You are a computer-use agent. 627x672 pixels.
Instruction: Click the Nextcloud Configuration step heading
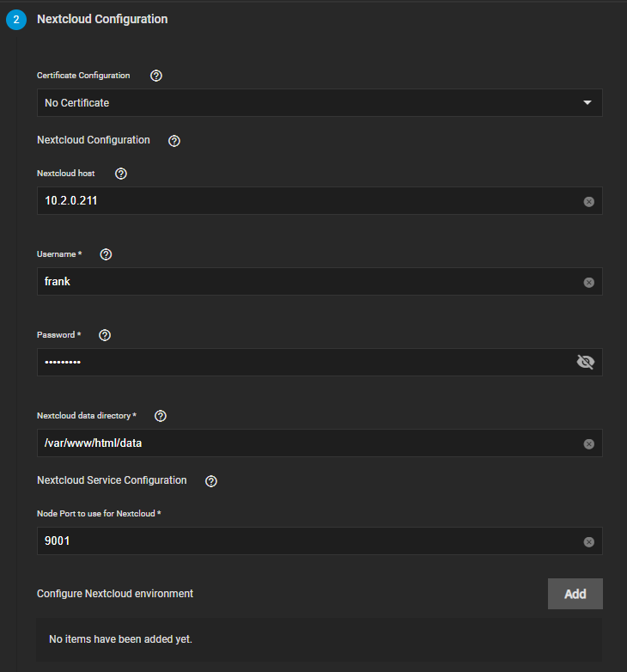102,19
